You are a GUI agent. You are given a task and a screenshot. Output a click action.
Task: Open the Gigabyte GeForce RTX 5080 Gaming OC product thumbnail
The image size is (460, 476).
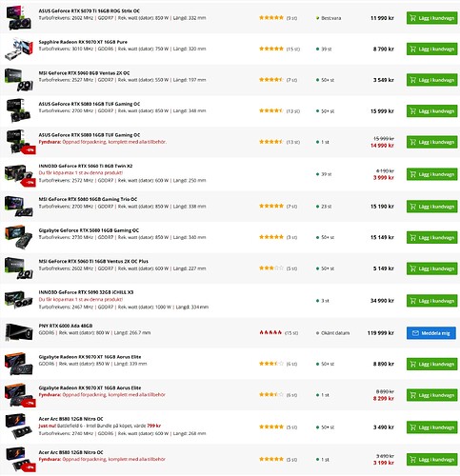(x=19, y=237)
